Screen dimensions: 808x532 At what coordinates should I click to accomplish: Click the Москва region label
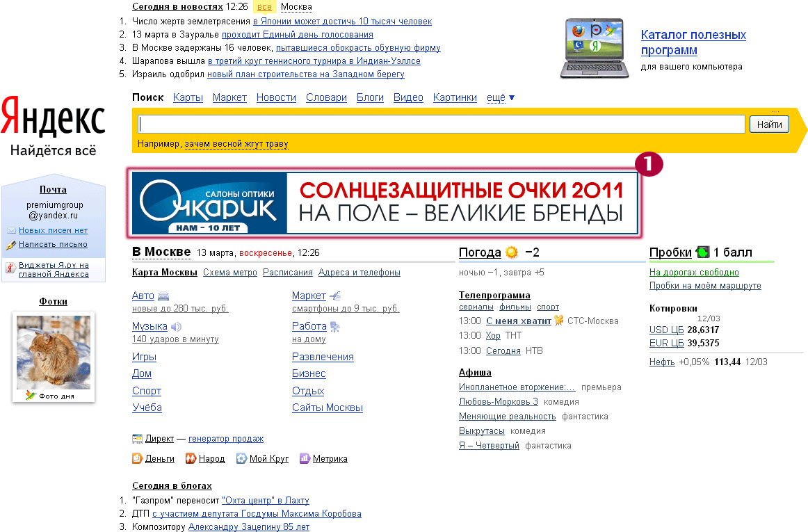point(296,7)
